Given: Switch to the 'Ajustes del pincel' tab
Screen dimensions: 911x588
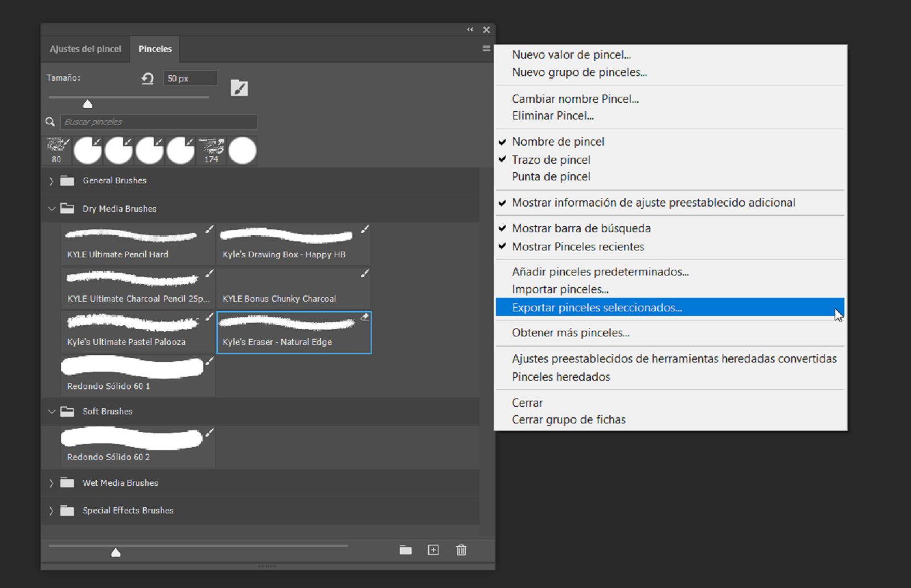Looking at the screenshot, I should point(85,48).
